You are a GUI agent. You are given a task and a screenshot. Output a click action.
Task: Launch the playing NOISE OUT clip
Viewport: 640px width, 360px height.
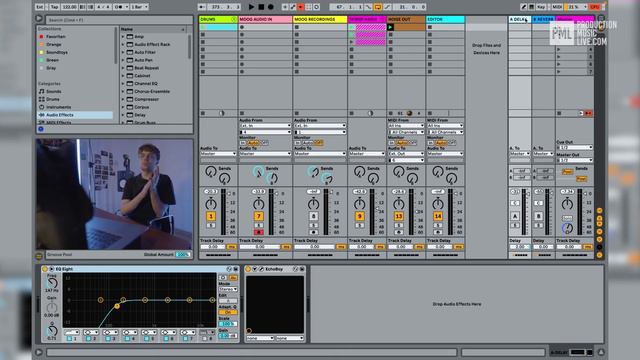click(390, 27)
